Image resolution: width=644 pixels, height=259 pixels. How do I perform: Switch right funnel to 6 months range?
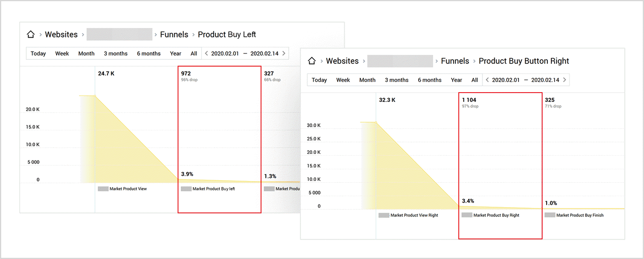(x=429, y=80)
